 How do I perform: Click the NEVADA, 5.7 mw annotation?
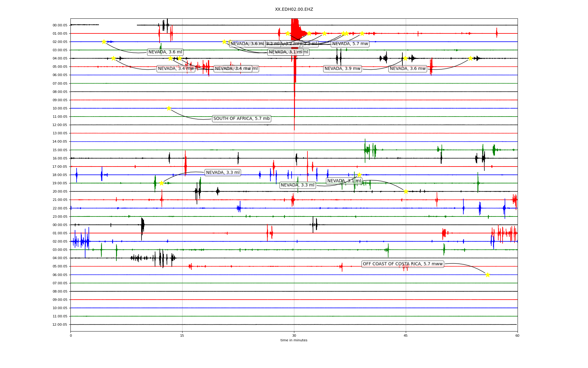tap(350, 44)
